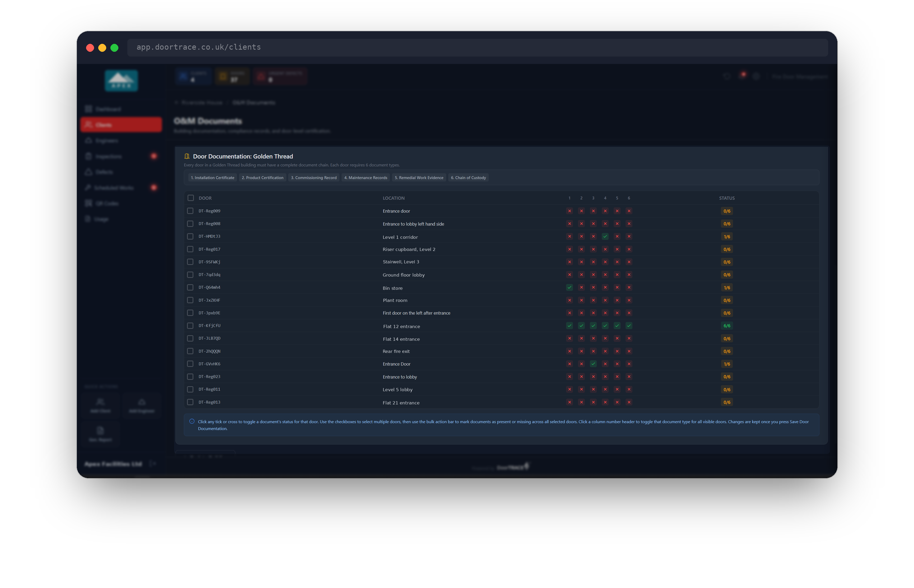Click the location 'First door on the left after entrance'

(416, 313)
